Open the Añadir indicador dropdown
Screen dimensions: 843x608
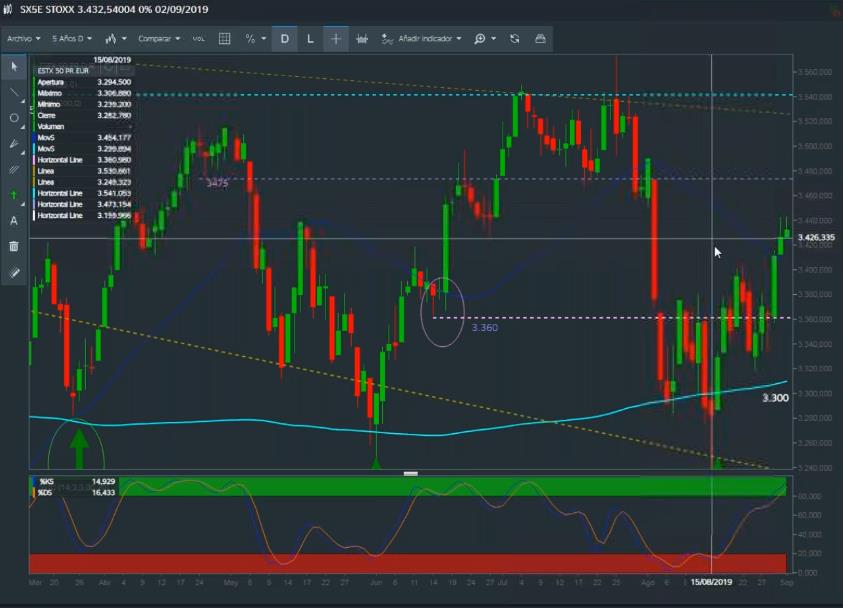click(422, 39)
